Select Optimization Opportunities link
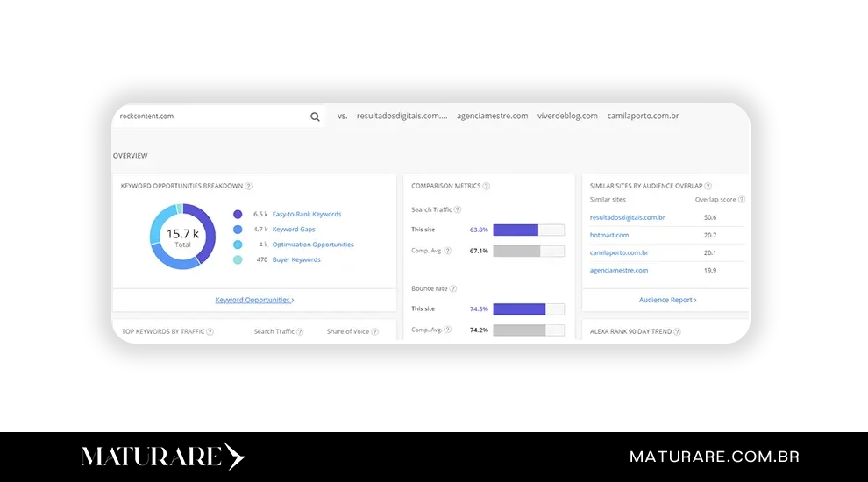This screenshot has height=482, width=868. tap(313, 245)
